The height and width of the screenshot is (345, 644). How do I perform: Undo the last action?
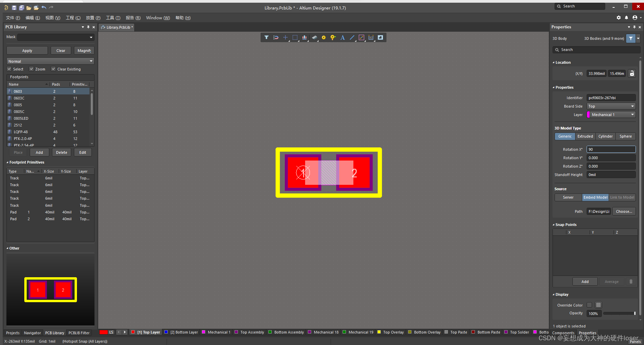44,7
